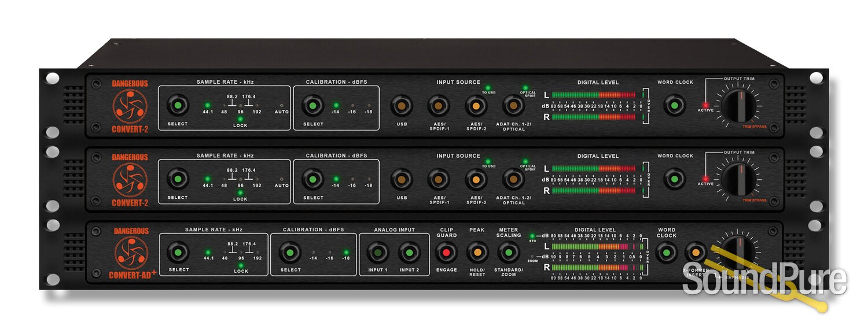Toggle Meter Scaling STANDARD/ZOOM button

point(509,253)
